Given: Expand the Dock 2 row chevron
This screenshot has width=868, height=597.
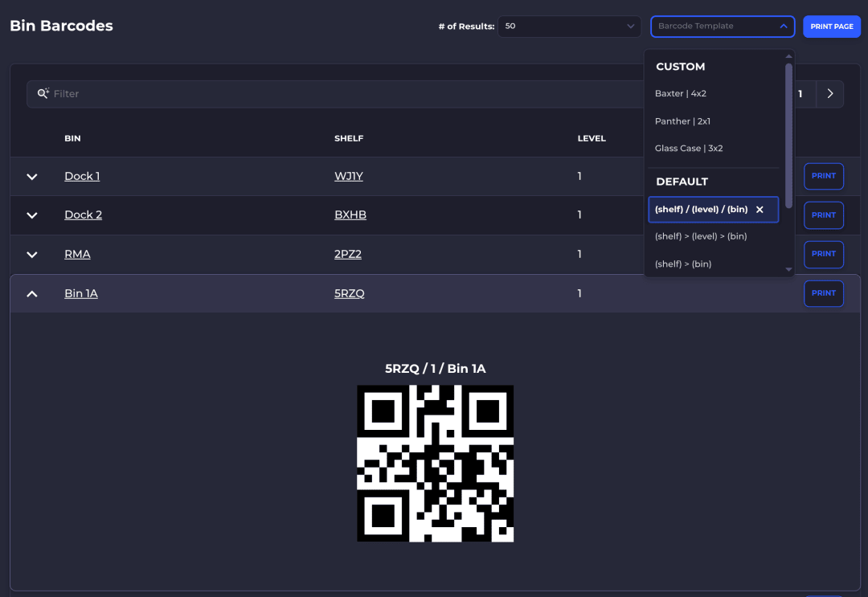Looking at the screenshot, I should coord(32,215).
